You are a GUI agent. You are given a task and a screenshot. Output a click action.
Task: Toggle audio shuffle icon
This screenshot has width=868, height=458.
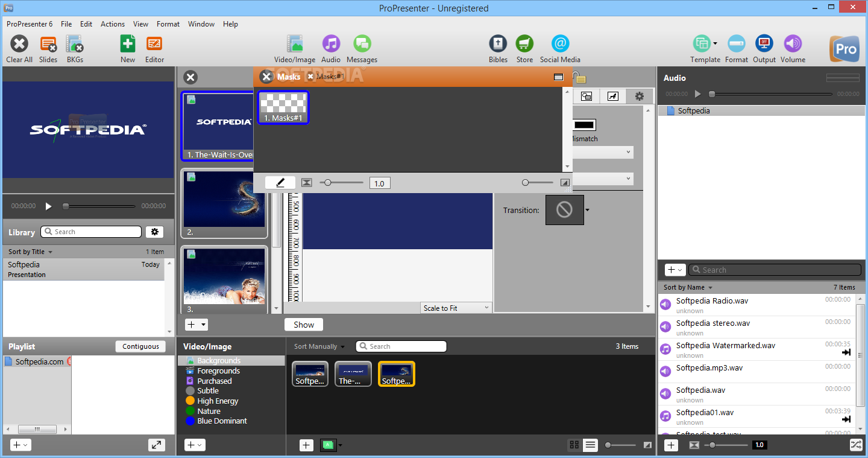856,445
